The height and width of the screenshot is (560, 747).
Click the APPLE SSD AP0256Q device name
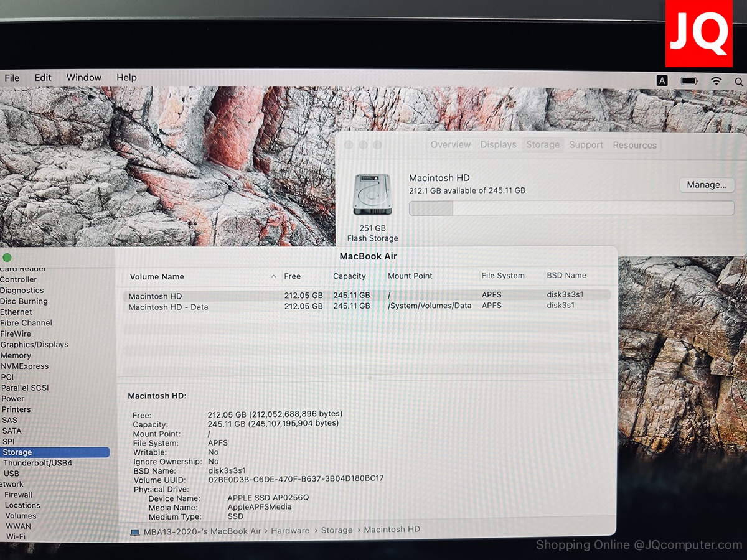coord(268,498)
